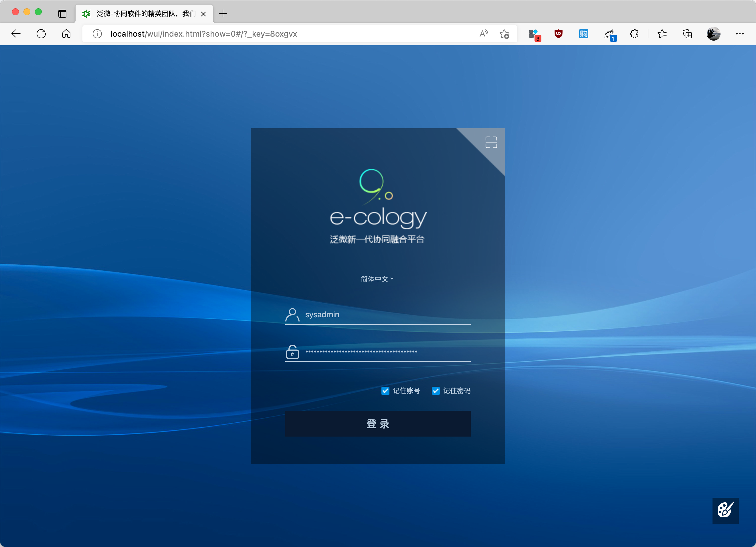756x547 pixels.
Task: Toggle the vertical tabs sidebar icon
Action: (62, 14)
